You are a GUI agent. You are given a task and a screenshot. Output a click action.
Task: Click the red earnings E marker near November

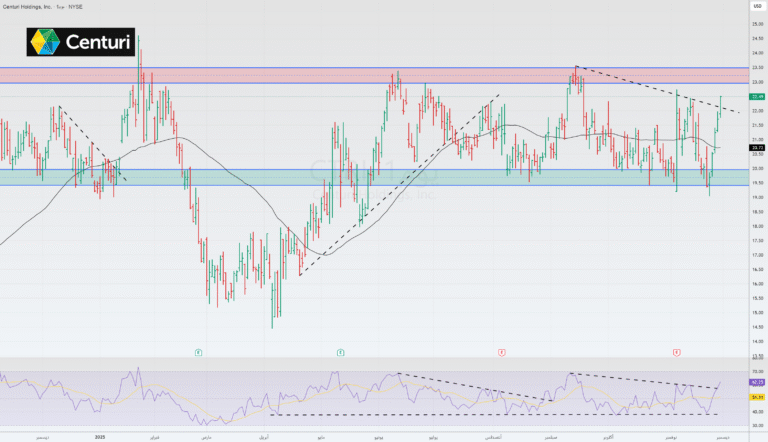point(677,352)
